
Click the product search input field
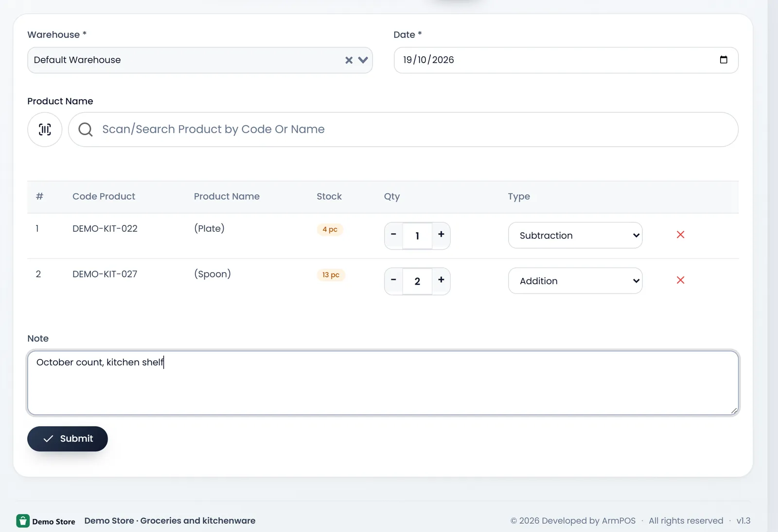pos(403,129)
